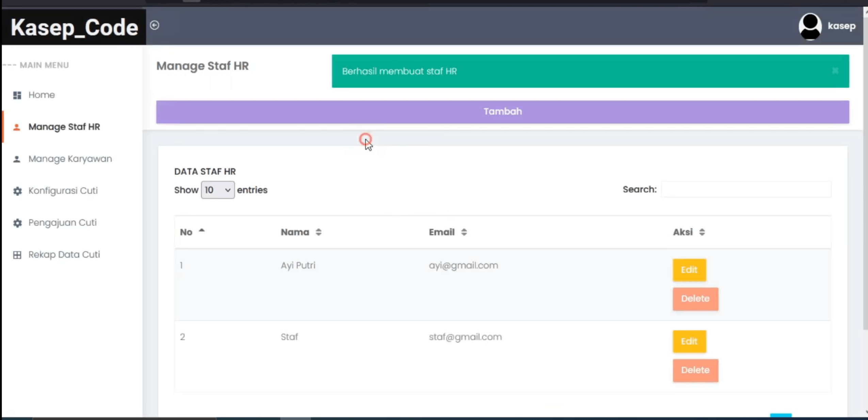Open Pengajuan Cuti menu item
The image size is (868, 420).
63,223
